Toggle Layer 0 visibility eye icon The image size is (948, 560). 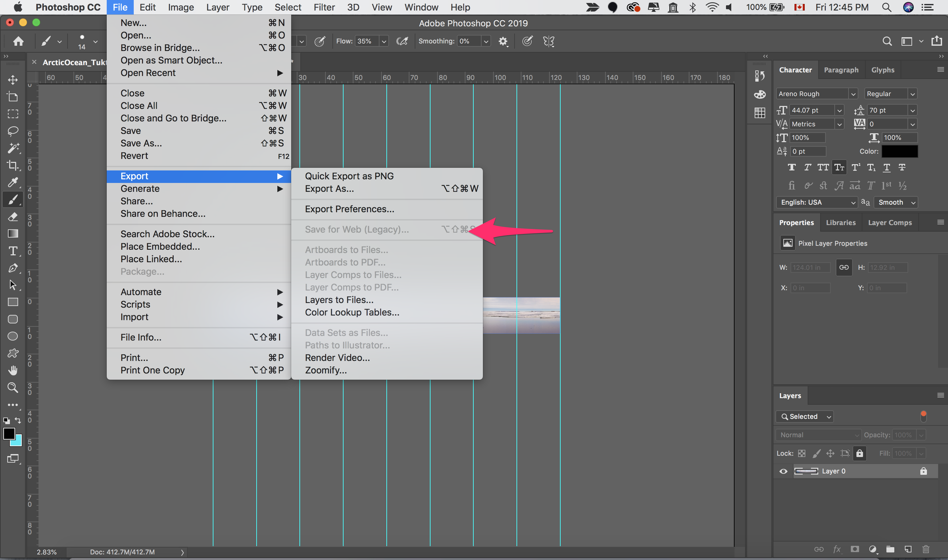tap(784, 471)
